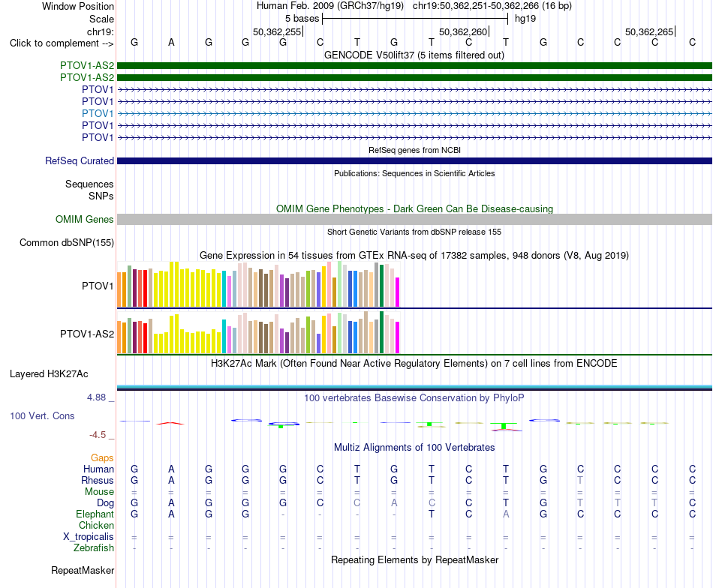The height and width of the screenshot is (588, 713).
Task: Click the Sequences track label
Action: coord(89,184)
